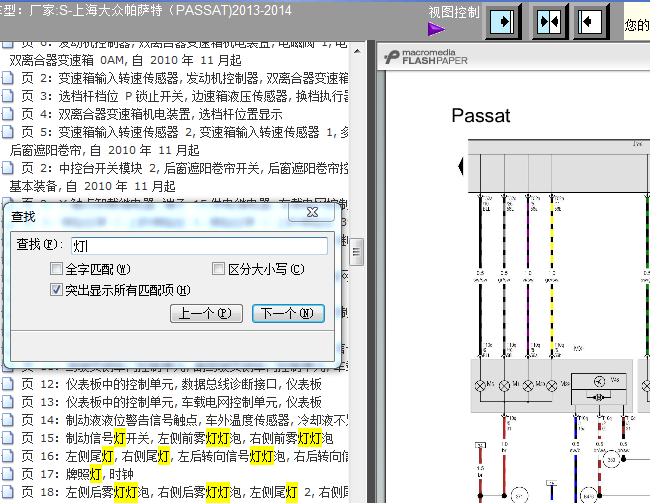Image resolution: width=650 pixels, height=503 pixels.
Task: Click the 后窗遮阳卷帘, 自 2010 年 heading
Action: click(x=104, y=150)
